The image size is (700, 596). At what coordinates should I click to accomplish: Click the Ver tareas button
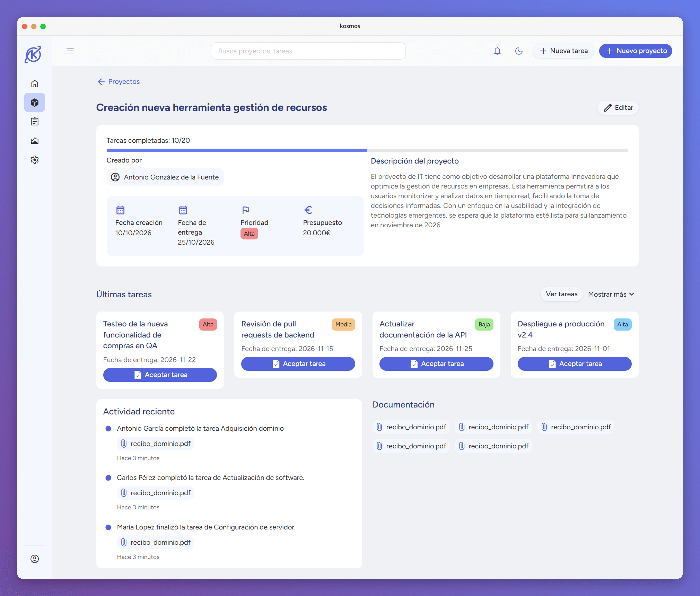[x=561, y=294]
